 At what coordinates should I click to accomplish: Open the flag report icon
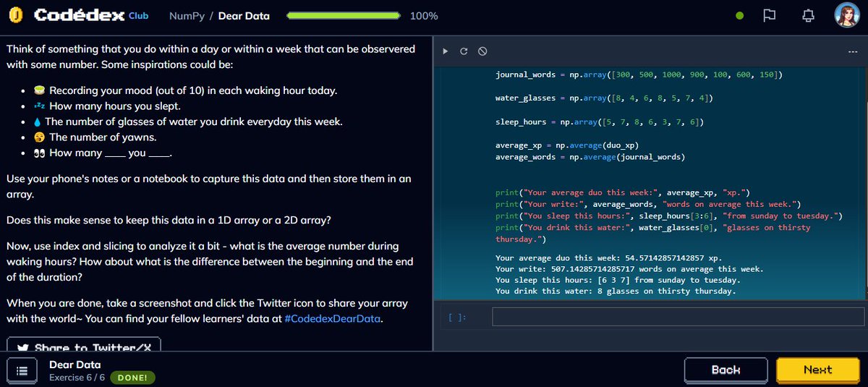(x=770, y=15)
